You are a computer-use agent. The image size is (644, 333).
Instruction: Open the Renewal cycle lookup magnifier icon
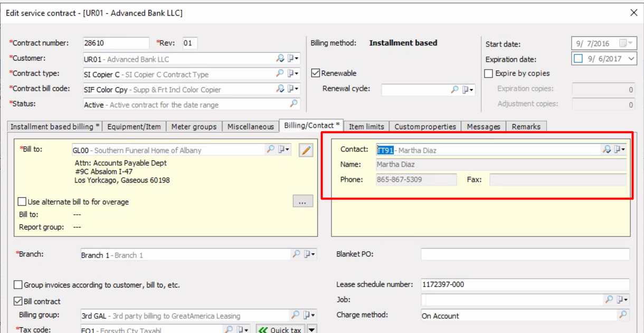tap(455, 90)
